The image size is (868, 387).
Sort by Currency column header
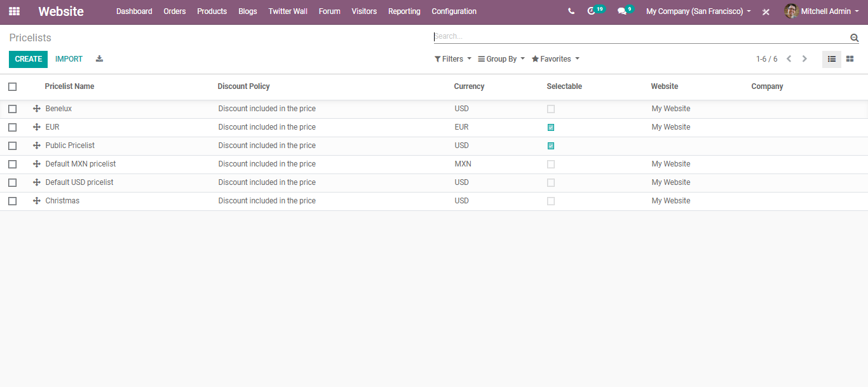coord(469,86)
